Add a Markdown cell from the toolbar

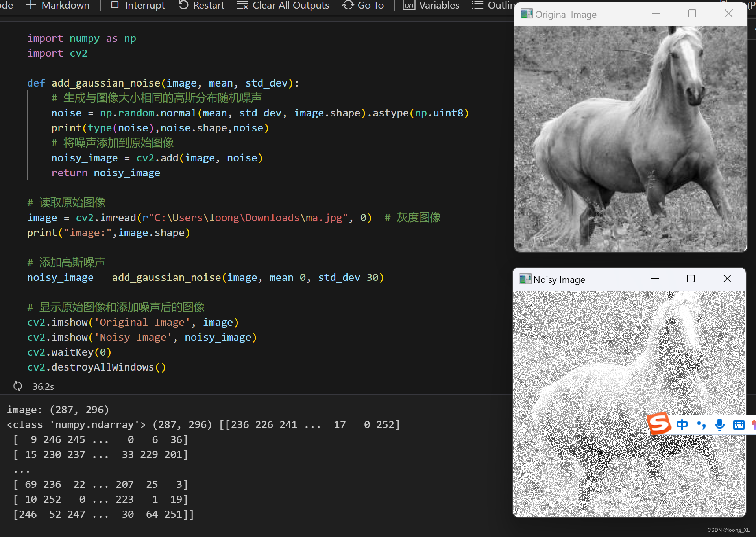57,5
